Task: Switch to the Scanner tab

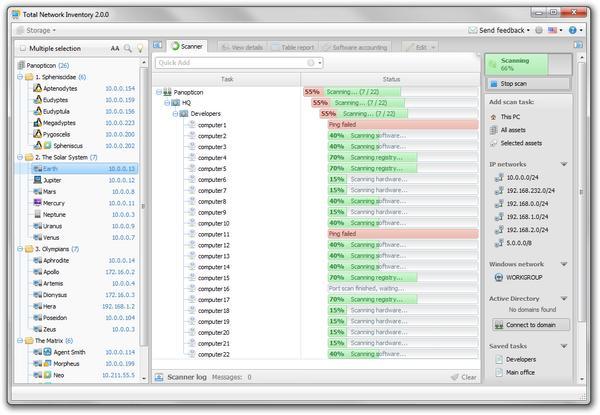Action: (x=187, y=46)
